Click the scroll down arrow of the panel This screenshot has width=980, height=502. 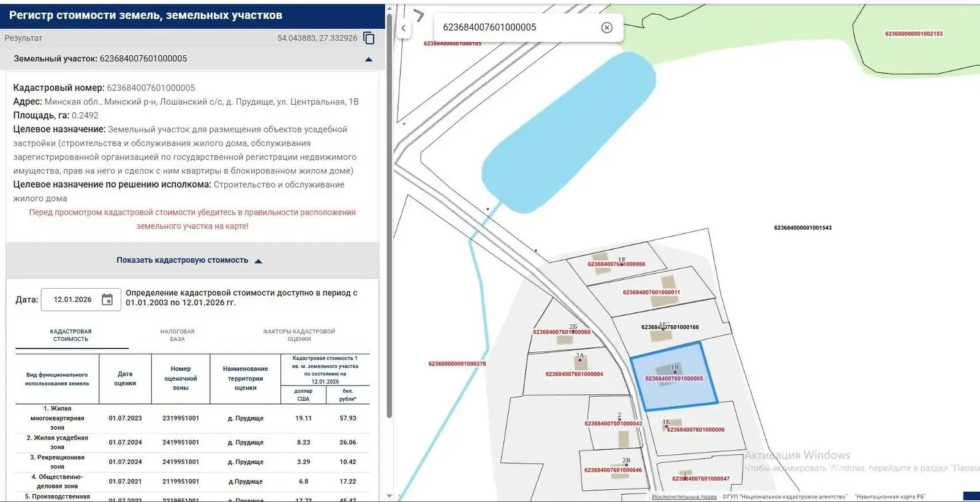[390, 496]
